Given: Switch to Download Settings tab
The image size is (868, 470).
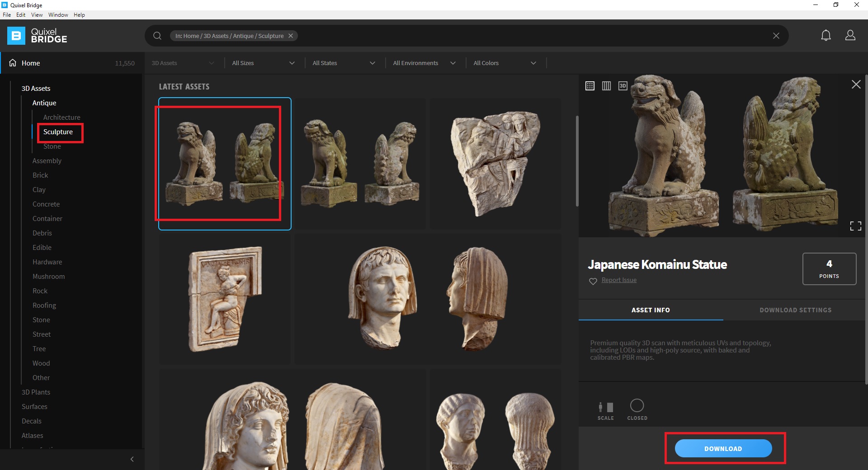Looking at the screenshot, I should (795, 310).
